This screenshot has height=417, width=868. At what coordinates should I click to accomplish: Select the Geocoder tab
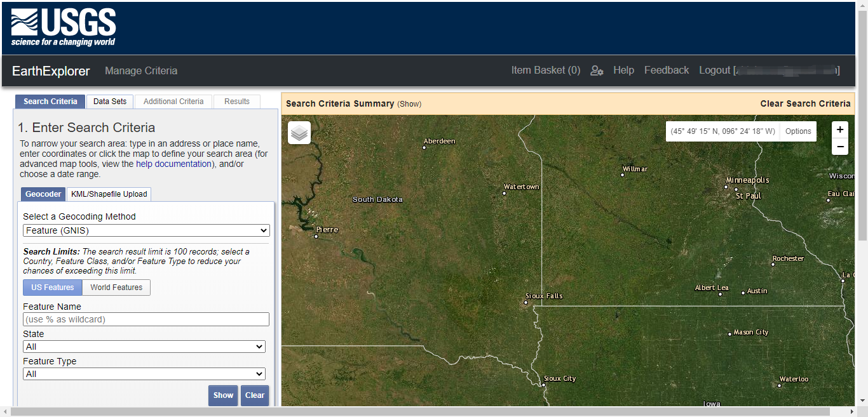(43, 194)
